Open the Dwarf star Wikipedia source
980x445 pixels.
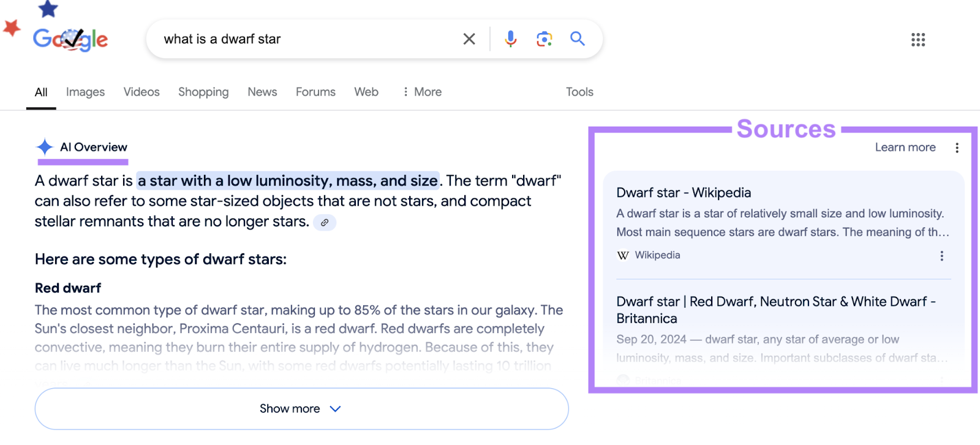point(683,192)
